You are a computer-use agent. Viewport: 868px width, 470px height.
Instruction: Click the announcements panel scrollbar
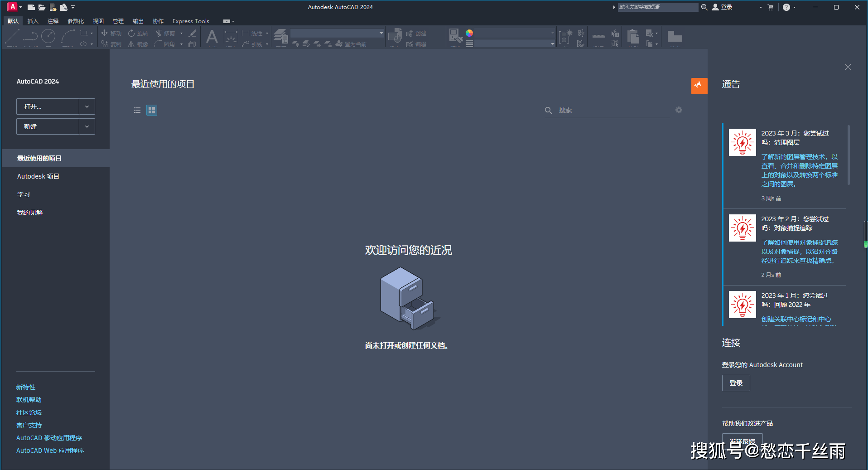pos(849,155)
